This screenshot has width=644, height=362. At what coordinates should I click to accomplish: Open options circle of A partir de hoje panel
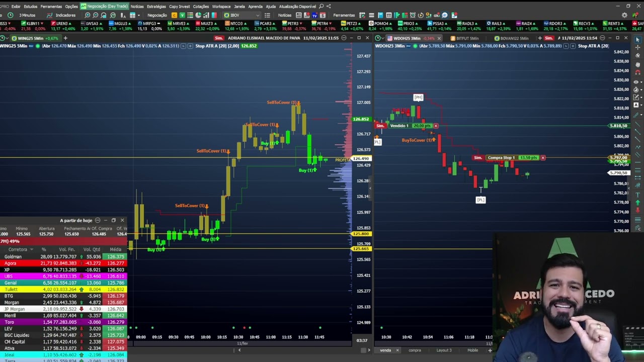(x=98, y=220)
